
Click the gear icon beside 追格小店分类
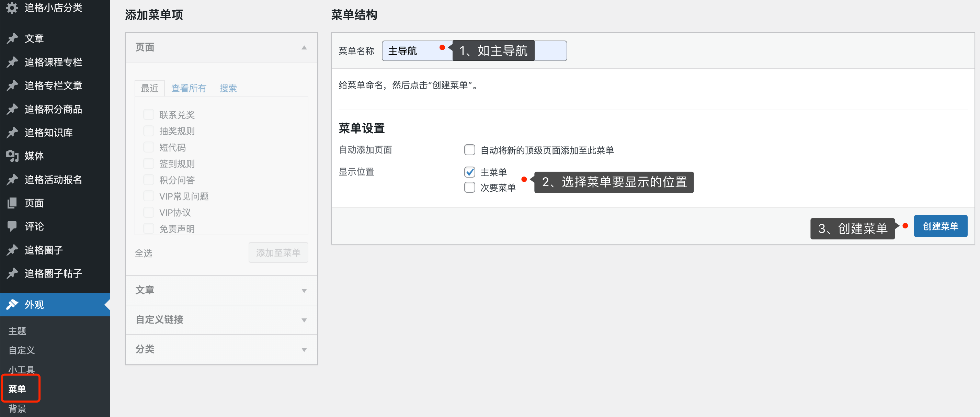pos(12,8)
